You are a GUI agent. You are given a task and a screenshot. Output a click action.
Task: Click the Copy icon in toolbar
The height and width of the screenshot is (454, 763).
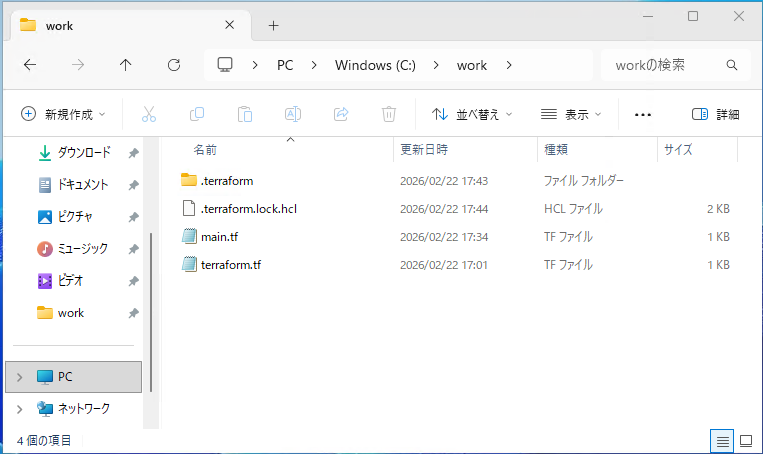[x=197, y=114]
